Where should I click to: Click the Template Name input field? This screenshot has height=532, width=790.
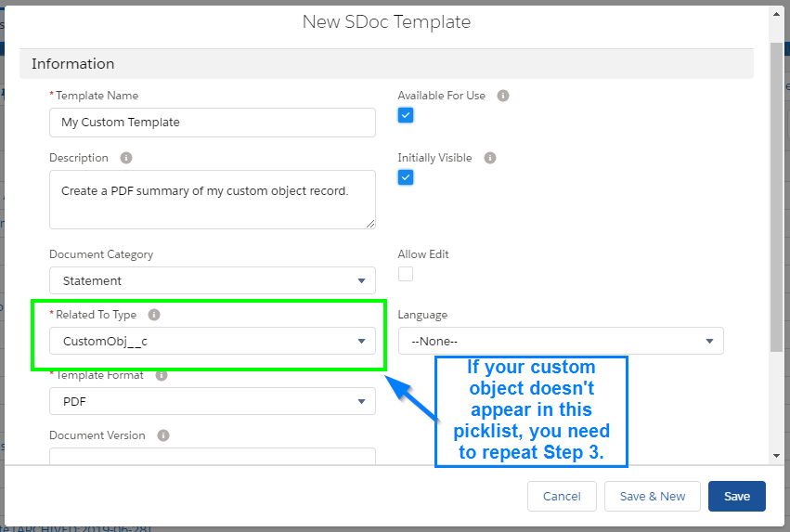pos(212,123)
